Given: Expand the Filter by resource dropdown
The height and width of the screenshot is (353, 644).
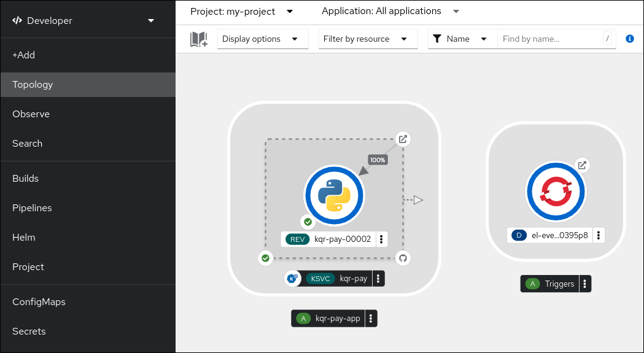Looking at the screenshot, I should pos(365,39).
